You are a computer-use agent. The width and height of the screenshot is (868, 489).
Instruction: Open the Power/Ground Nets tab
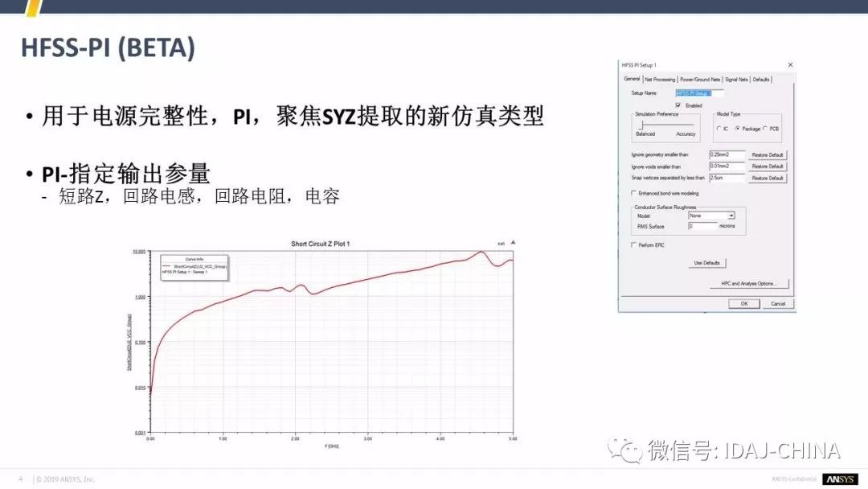pyautogui.click(x=700, y=80)
